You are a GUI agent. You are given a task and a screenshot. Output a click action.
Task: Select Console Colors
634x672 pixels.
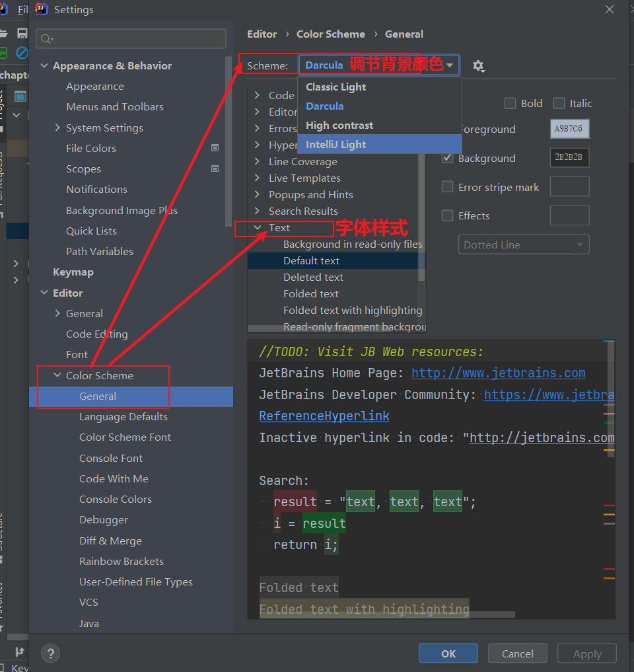point(115,500)
